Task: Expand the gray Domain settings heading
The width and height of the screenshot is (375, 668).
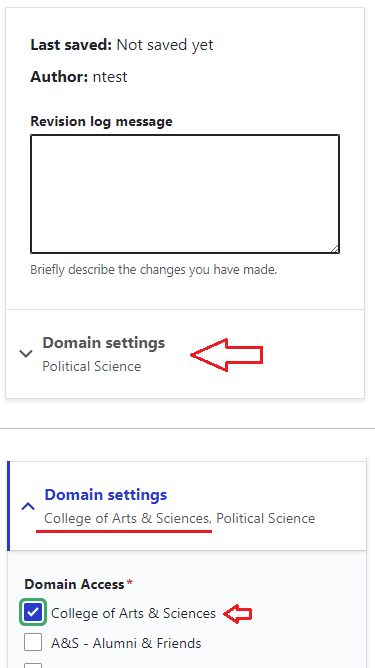Action: pos(104,343)
